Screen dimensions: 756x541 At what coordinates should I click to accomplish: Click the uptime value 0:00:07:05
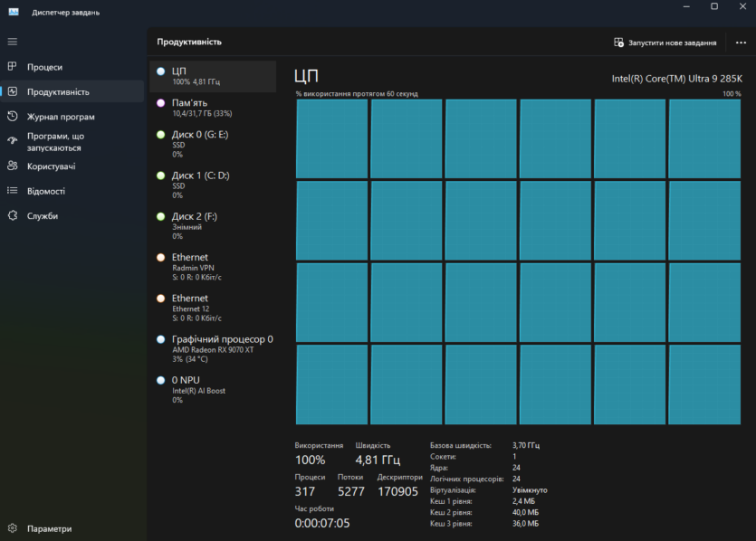(322, 523)
